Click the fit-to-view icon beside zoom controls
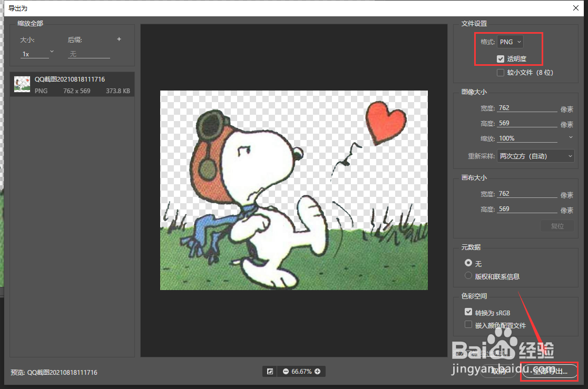This screenshot has height=389, width=588. coord(270,372)
